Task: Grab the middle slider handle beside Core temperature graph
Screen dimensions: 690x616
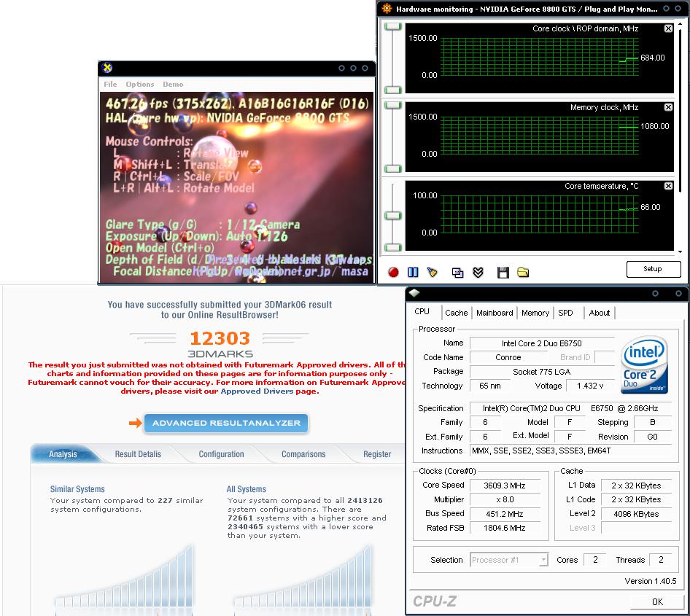Action: (x=393, y=216)
